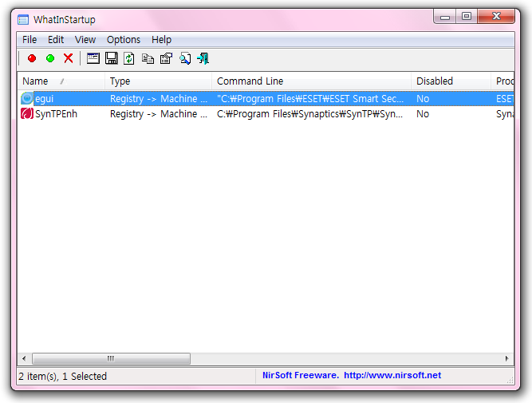
Task: Minimize the WhatInStartup window
Action: (x=445, y=17)
